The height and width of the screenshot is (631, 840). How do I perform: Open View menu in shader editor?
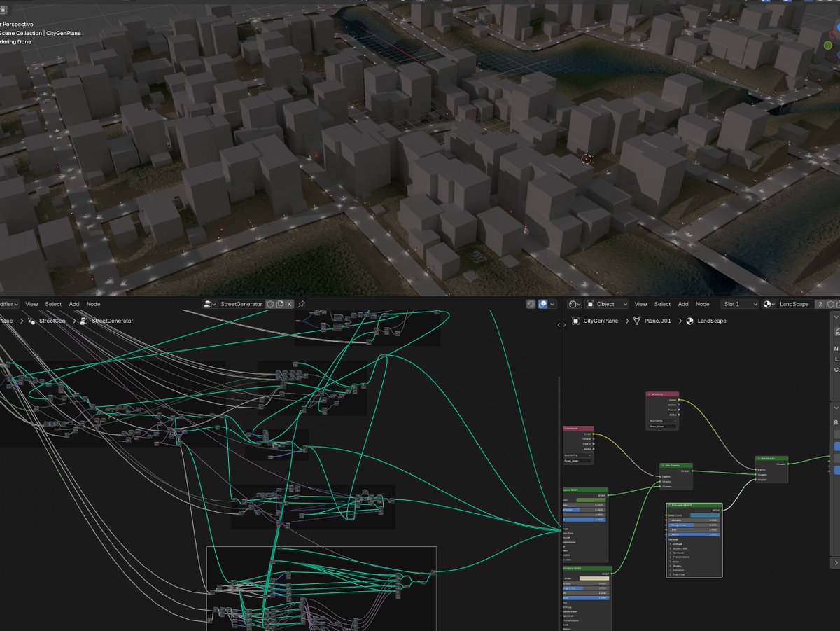tap(640, 304)
